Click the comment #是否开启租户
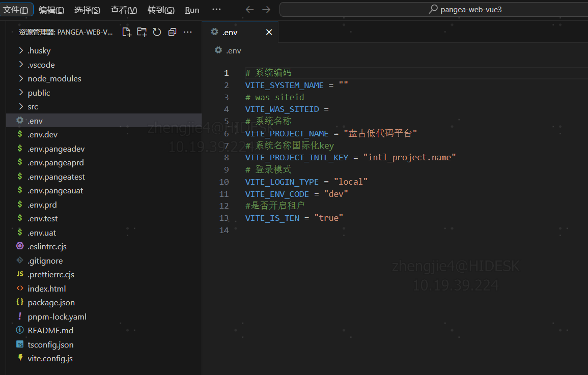This screenshot has width=588, height=375. pos(275,206)
